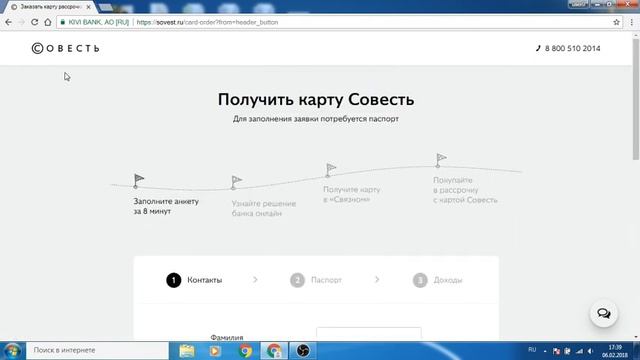Screen dimensions: 640x360
Task: Click 'Узнайте решение банка онлайн' text
Action: coord(264,208)
